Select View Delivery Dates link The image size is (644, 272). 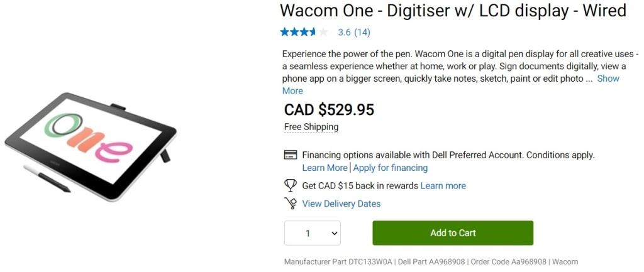click(x=341, y=204)
